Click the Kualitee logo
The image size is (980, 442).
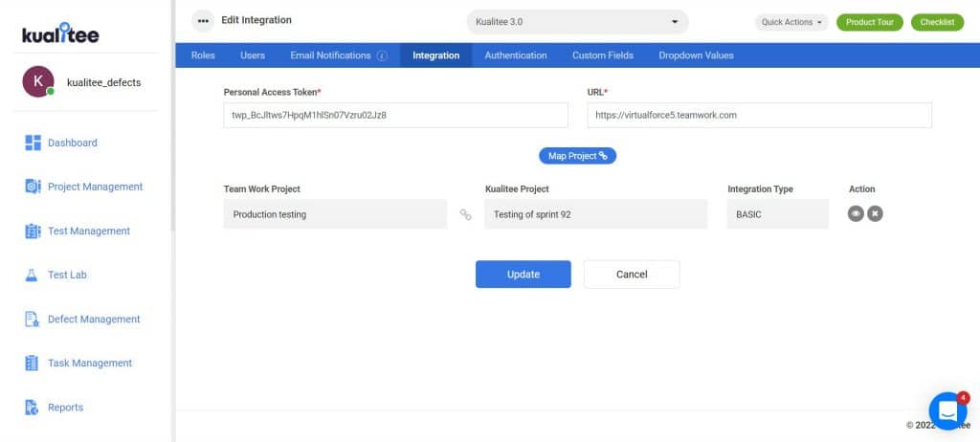(x=60, y=33)
